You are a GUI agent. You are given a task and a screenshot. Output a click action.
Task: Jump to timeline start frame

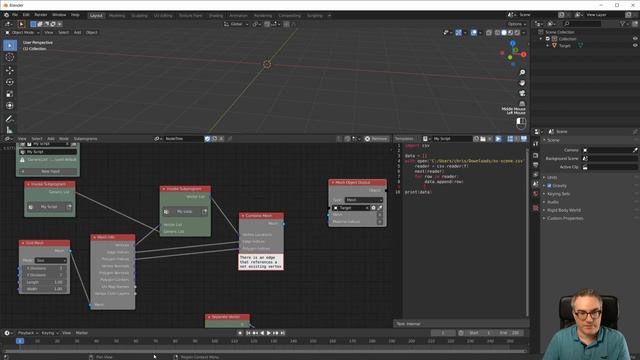[248, 333]
